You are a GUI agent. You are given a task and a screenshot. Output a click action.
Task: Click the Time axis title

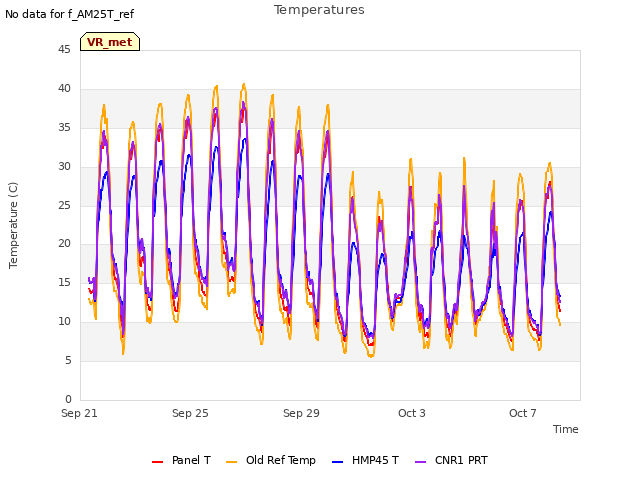click(x=566, y=429)
